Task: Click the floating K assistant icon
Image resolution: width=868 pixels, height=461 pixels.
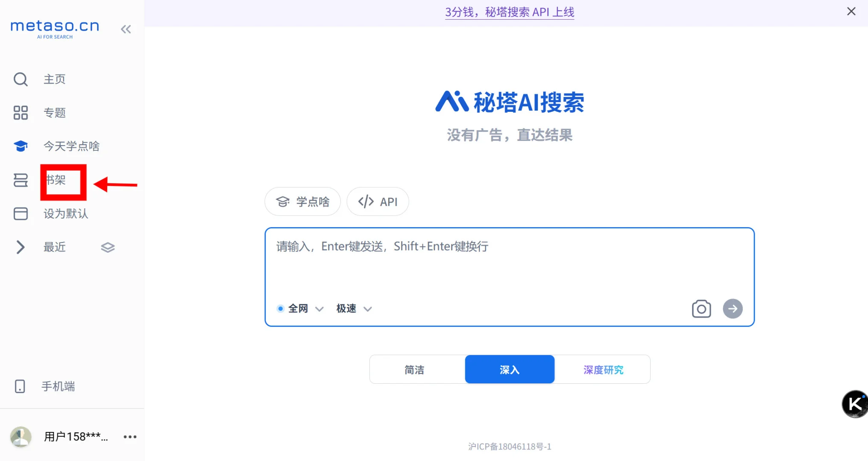Action: [855, 404]
